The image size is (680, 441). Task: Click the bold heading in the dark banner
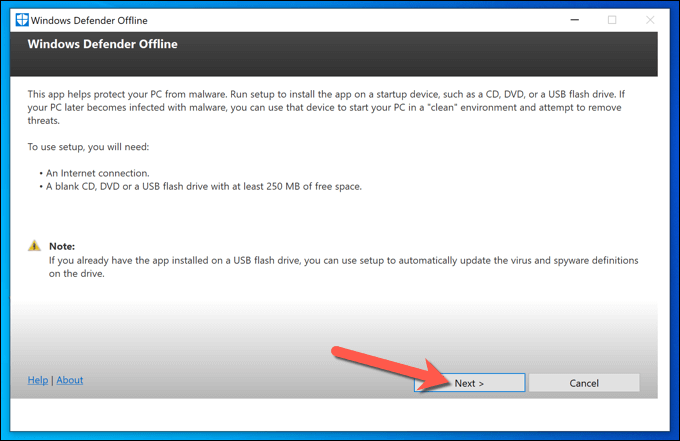coord(102,44)
